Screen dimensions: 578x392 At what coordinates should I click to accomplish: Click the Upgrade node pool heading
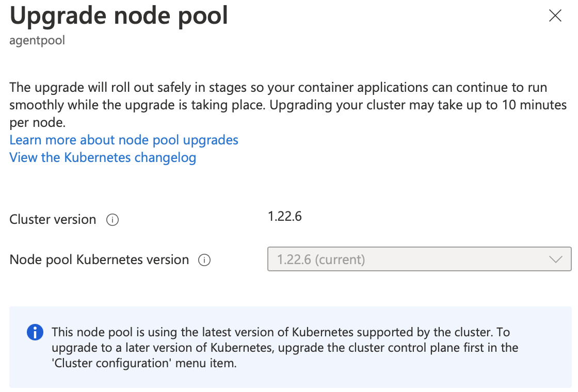pyautogui.click(x=119, y=16)
